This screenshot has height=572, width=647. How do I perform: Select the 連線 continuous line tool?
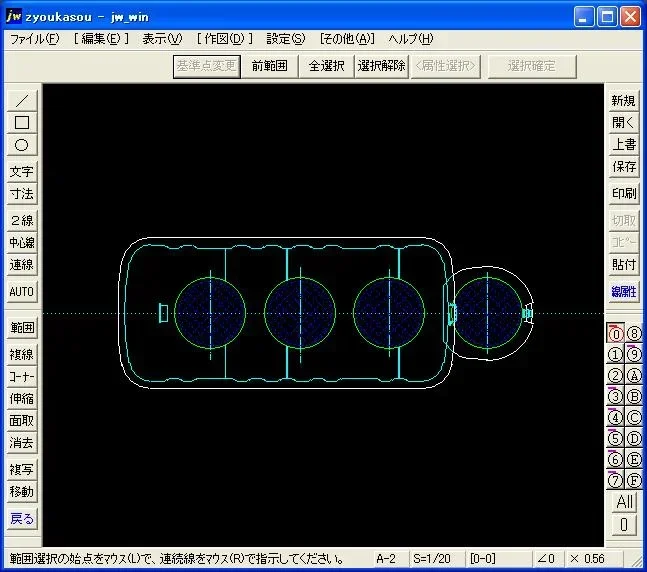tap(22, 265)
